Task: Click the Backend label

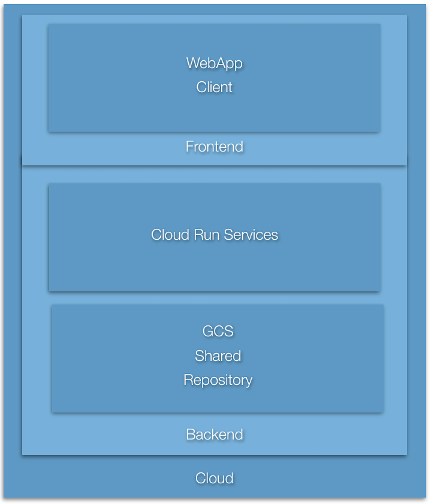Action: tap(214, 434)
